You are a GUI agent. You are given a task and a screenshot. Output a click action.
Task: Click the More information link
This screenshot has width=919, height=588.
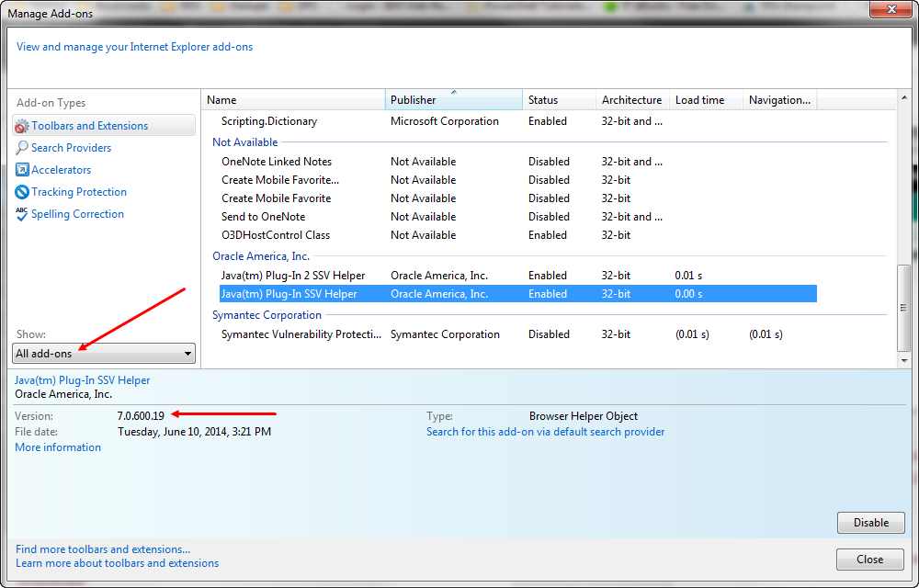[58, 447]
